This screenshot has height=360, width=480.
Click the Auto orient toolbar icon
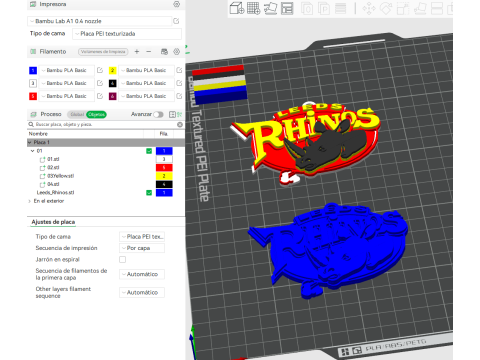click(270, 8)
